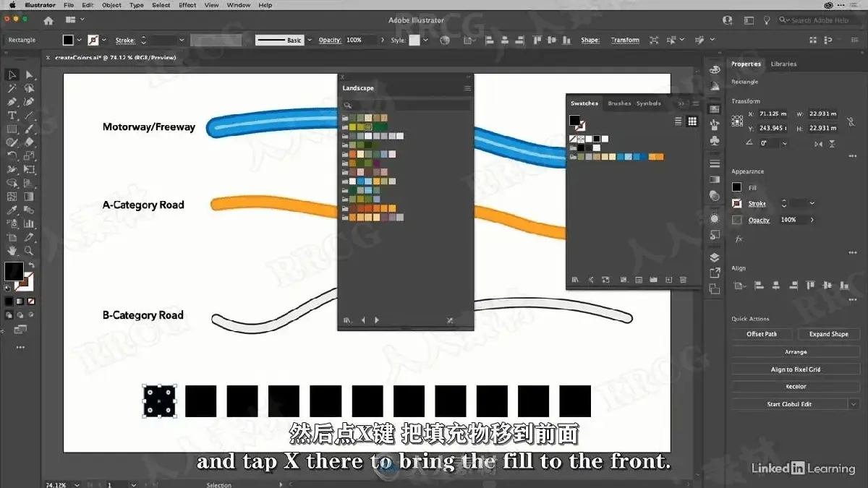Select the Selection tool (black arrow)

click(12, 75)
